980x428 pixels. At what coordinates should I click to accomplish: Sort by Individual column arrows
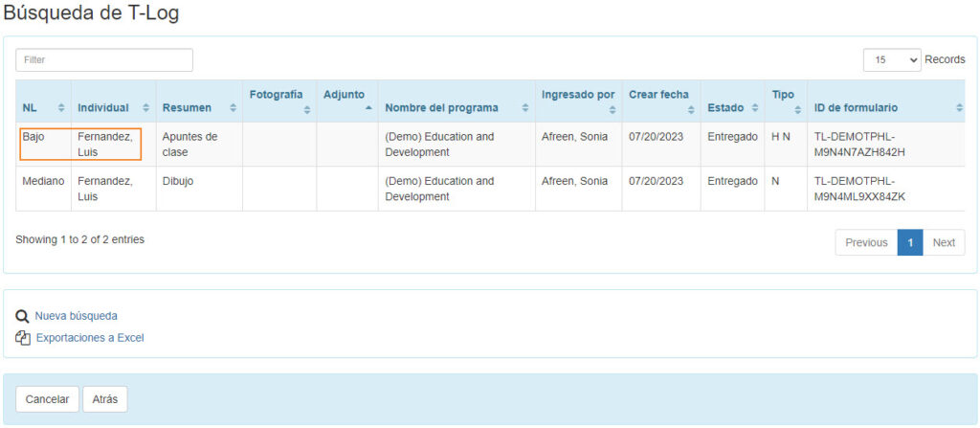click(145, 107)
